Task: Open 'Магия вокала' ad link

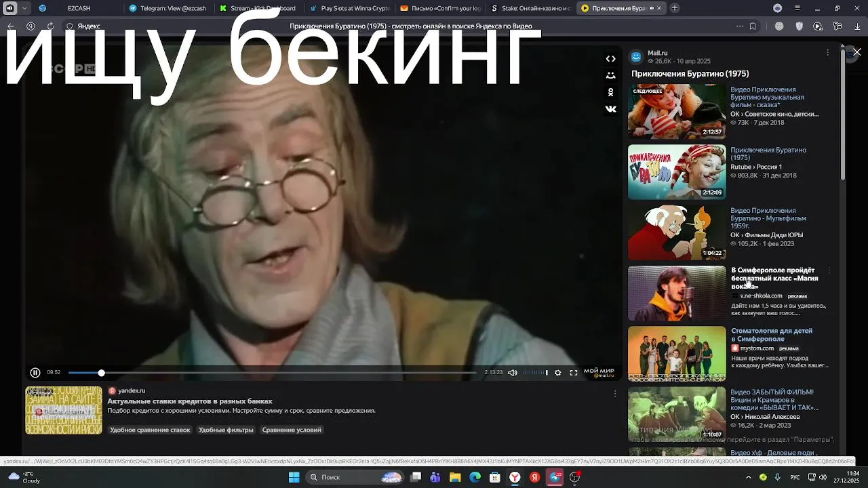Action: [774, 278]
